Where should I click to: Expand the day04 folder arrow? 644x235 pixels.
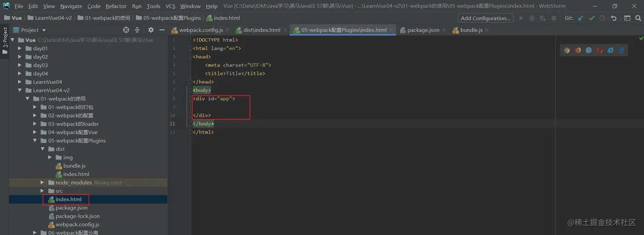(x=20, y=74)
